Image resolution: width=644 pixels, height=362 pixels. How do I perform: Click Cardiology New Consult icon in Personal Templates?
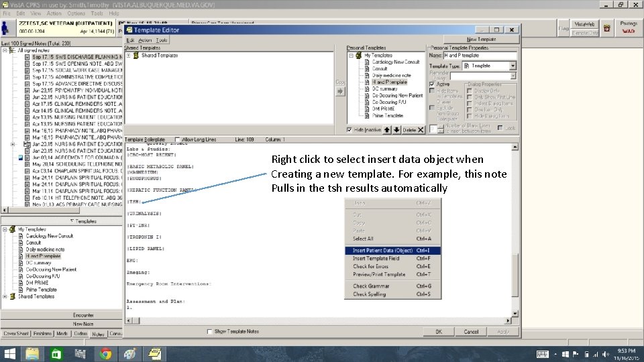[x=367, y=62]
